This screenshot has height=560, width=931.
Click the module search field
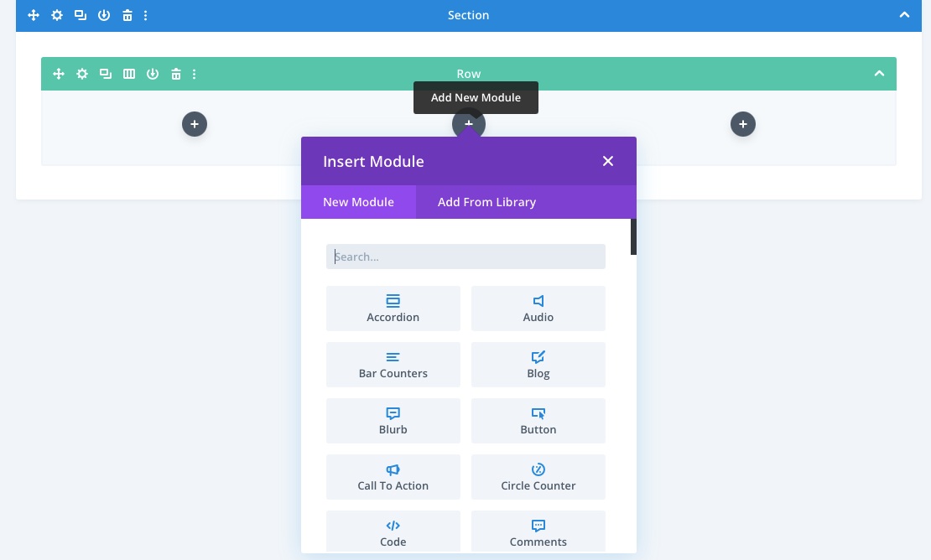point(465,256)
